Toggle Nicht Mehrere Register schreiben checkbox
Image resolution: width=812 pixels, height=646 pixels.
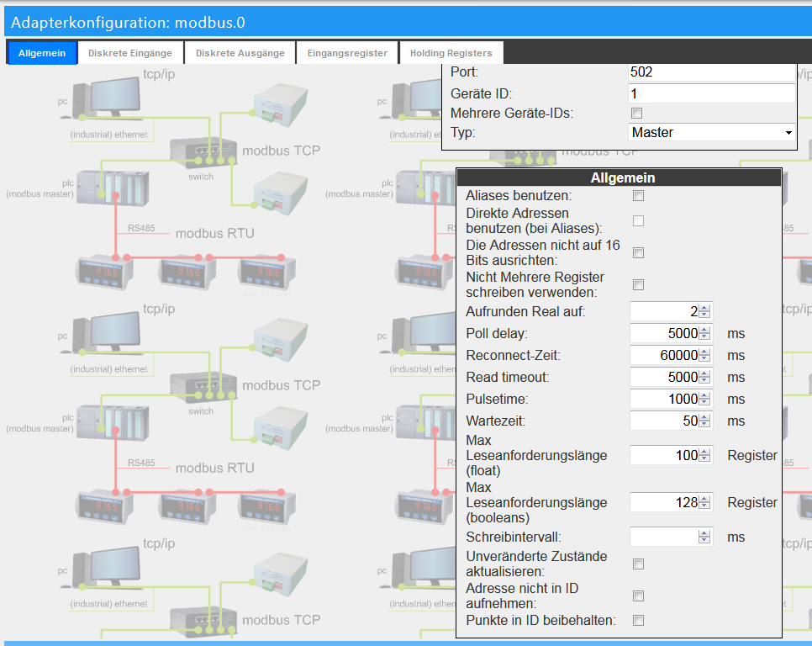[x=639, y=285]
